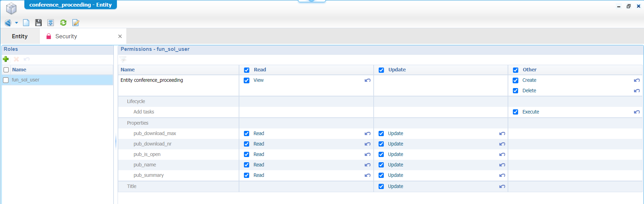Close the Security tab
644x204 pixels.
pos(120,36)
